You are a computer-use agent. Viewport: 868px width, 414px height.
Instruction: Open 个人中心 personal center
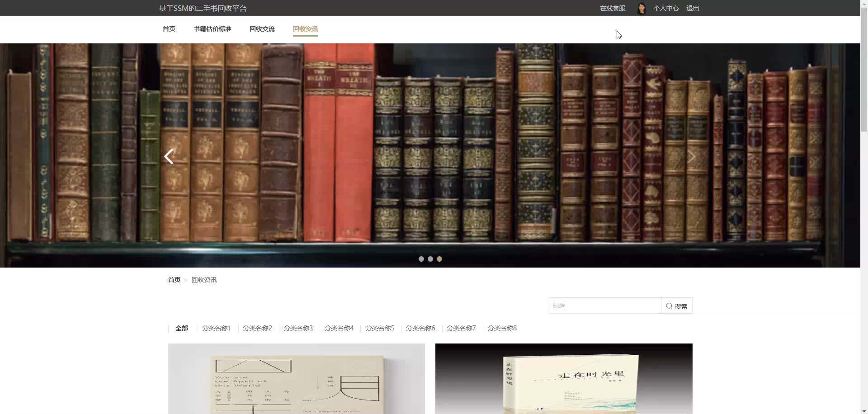(x=666, y=8)
